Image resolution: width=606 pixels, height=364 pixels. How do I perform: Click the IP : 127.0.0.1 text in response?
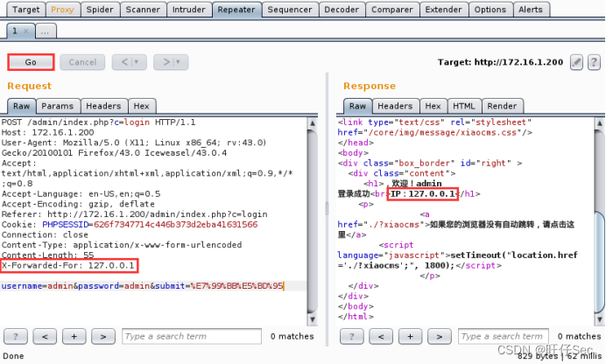[x=423, y=193]
